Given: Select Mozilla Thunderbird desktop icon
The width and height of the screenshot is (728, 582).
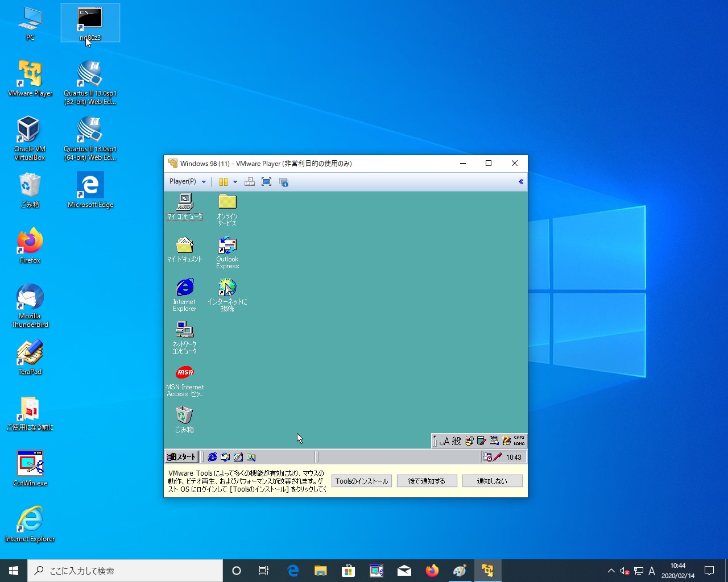Looking at the screenshot, I should pos(30,306).
